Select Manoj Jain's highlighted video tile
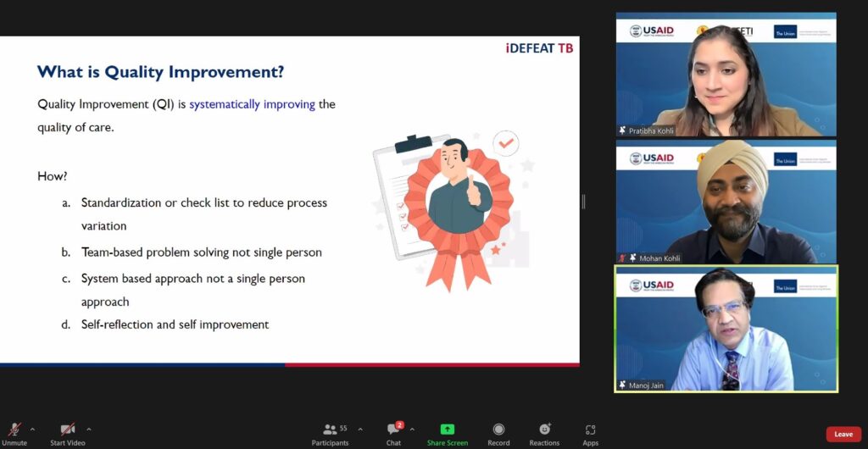Screen dimensions: 868x449 tap(726, 329)
